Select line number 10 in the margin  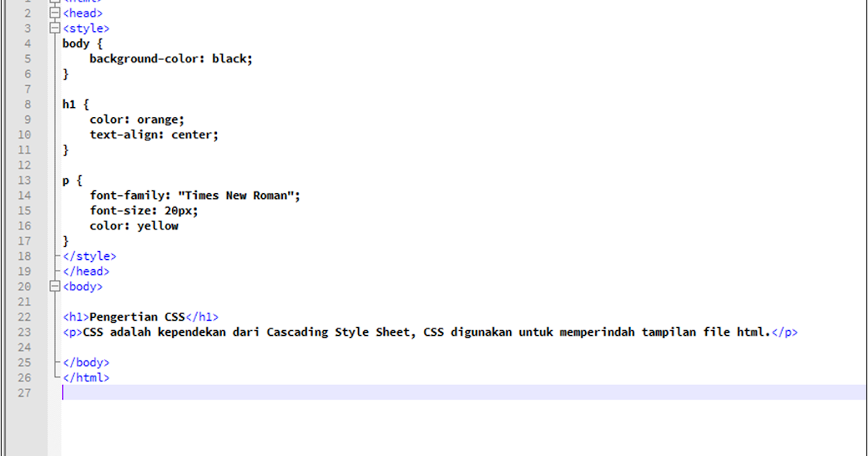25,135
